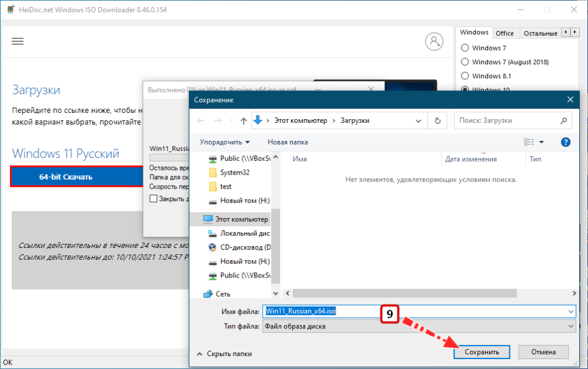
Task: Change the view layout icon
Action: 529,142
